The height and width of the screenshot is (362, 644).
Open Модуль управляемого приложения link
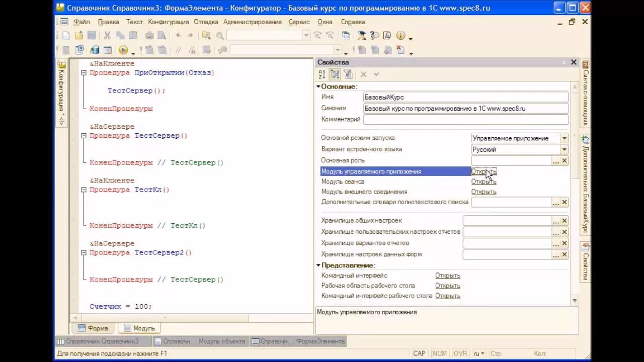[x=484, y=171]
